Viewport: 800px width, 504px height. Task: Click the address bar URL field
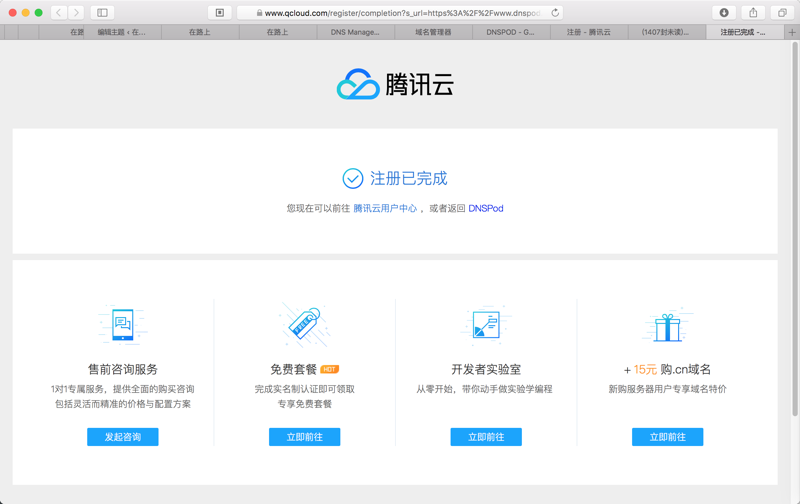click(x=400, y=13)
